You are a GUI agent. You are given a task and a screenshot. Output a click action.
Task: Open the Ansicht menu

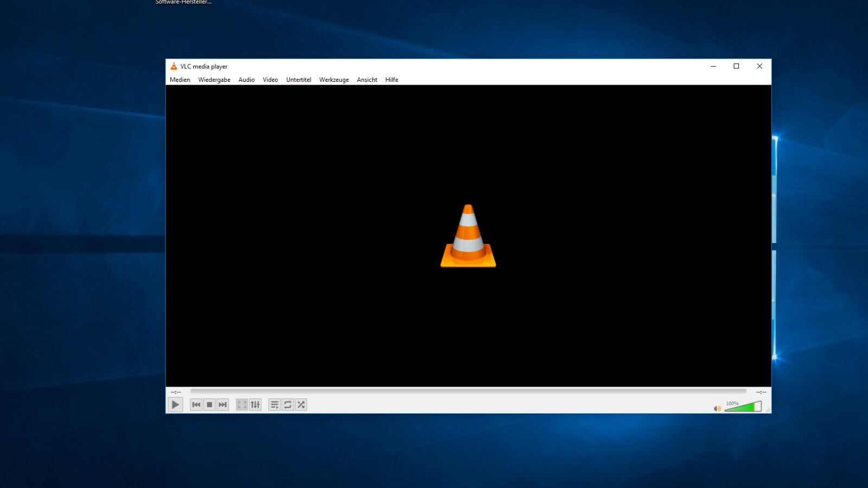pyautogui.click(x=367, y=80)
